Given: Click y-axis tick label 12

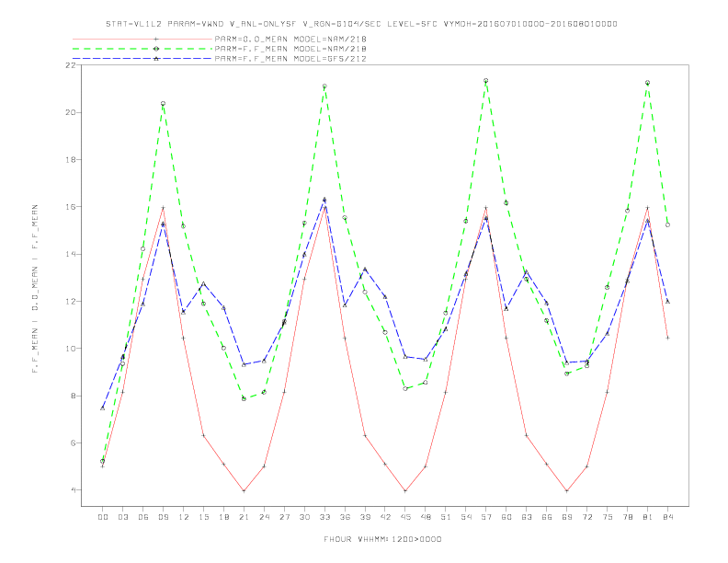Looking at the screenshot, I should (71, 301).
